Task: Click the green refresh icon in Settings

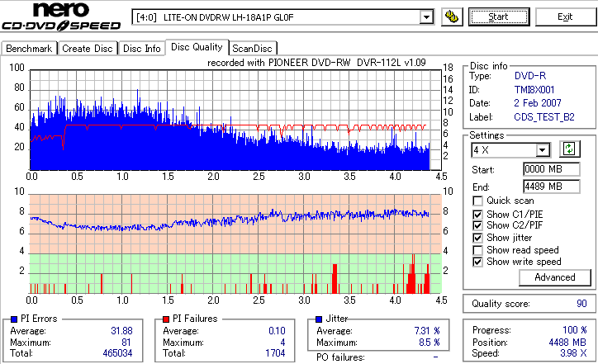Action: tap(569, 149)
